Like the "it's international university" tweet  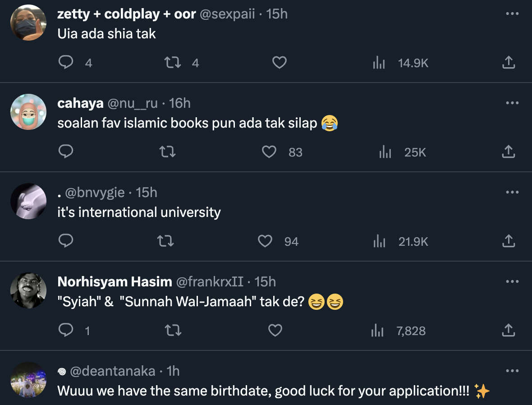coord(265,241)
